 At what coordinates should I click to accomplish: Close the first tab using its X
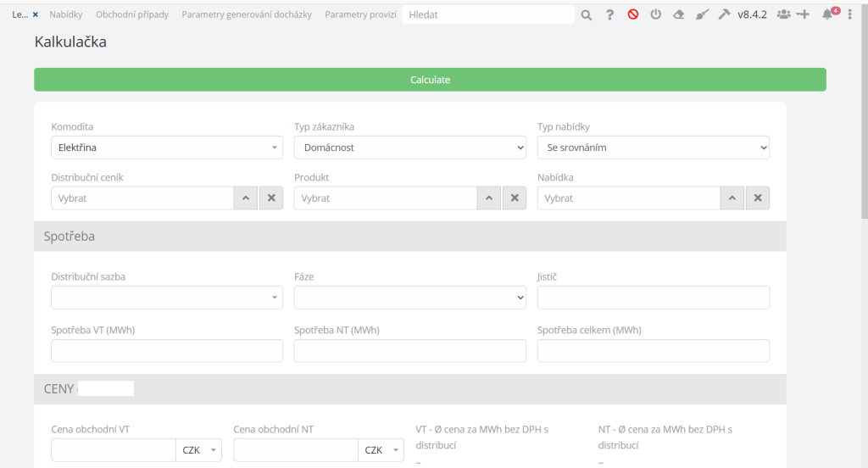click(x=36, y=14)
